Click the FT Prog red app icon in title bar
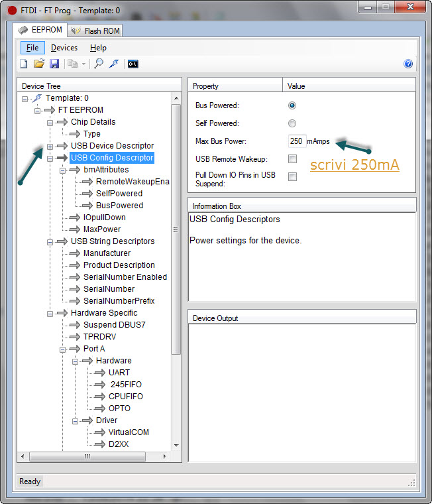Image resolution: width=432 pixels, height=504 pixels. tap(12, 11)
